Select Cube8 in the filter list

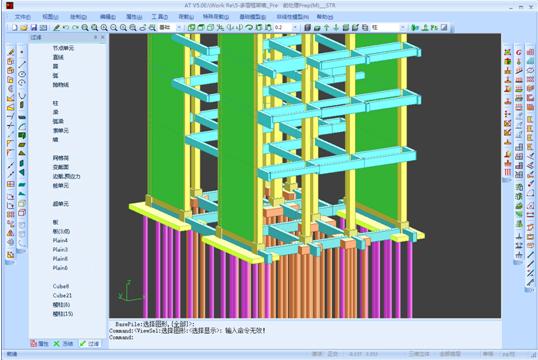pyautogui.click(x=61, y=286)
